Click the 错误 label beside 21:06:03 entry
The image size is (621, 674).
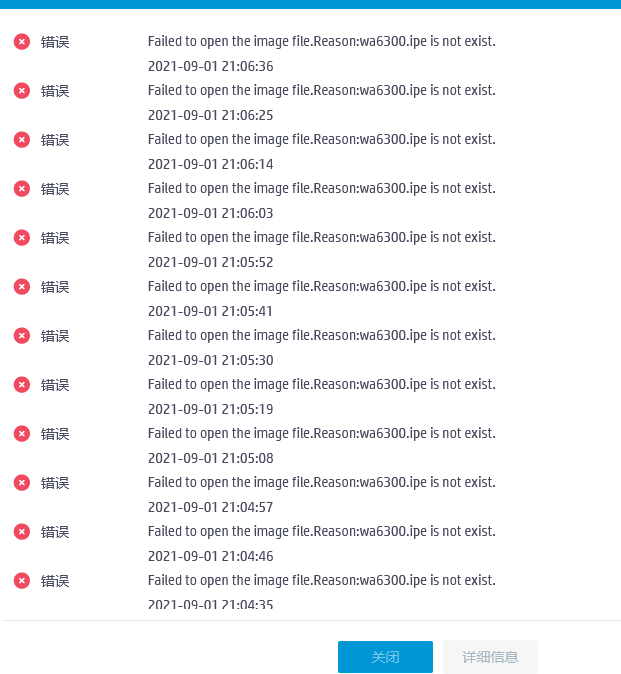pyautogui.click(x=55, y=189)
